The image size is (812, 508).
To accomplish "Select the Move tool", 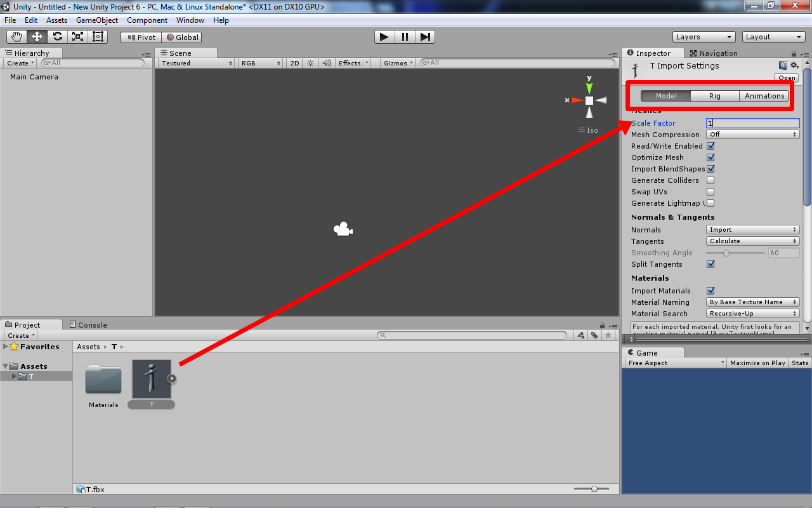I will tap(36, 37).
